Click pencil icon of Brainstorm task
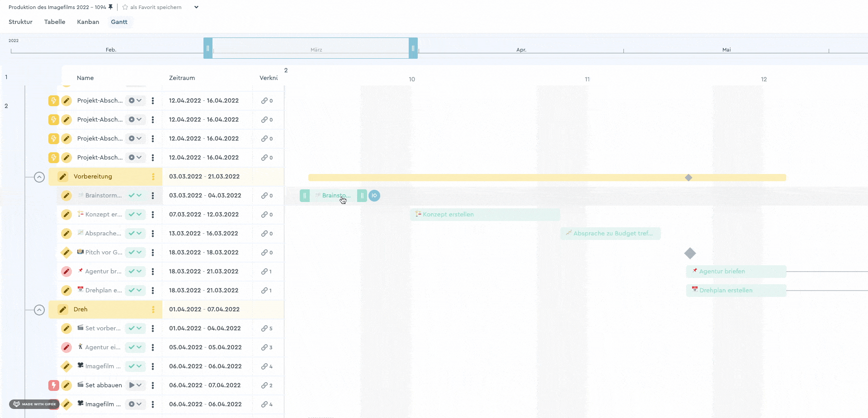This screenshot has width=868, height=418. click(x=66, y=196)
